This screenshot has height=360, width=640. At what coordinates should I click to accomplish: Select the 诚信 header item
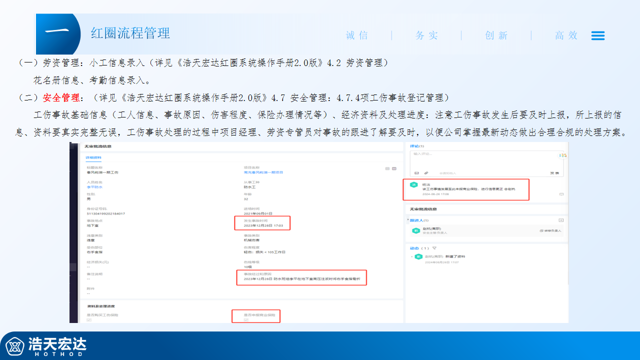(357, 36)
